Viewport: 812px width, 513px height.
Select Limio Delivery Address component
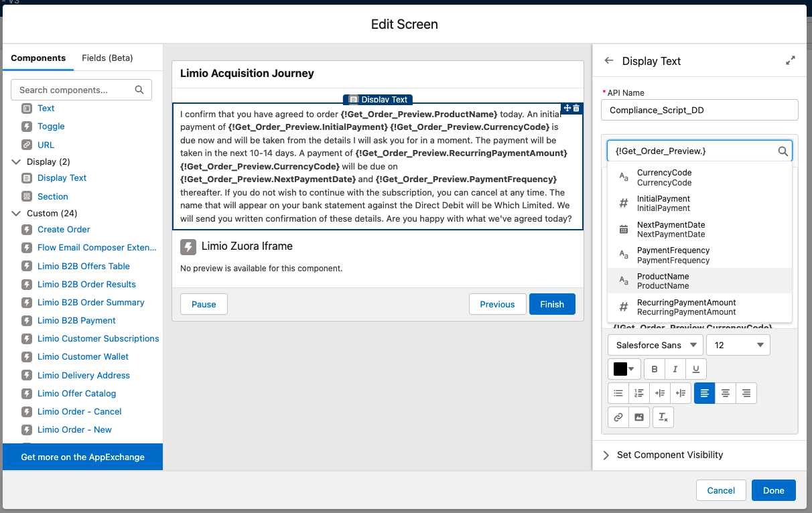[x=84, y=375]
